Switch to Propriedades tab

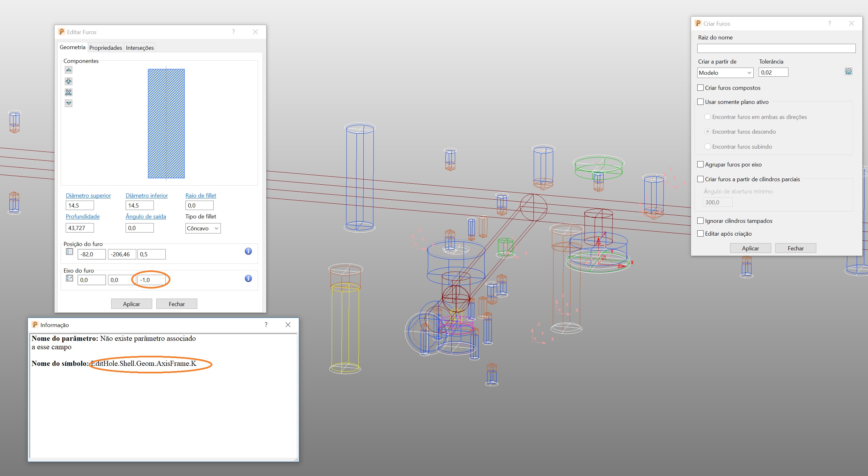click(106, 48)
